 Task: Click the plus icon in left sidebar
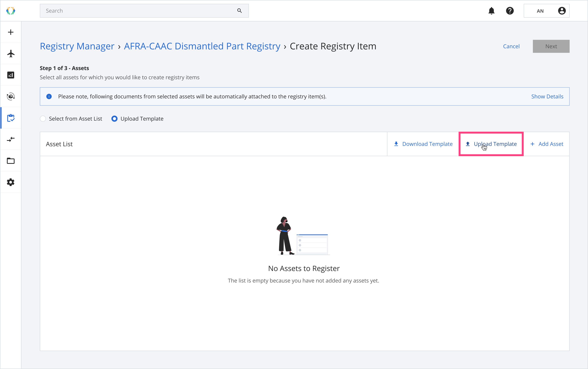[11, 32]
